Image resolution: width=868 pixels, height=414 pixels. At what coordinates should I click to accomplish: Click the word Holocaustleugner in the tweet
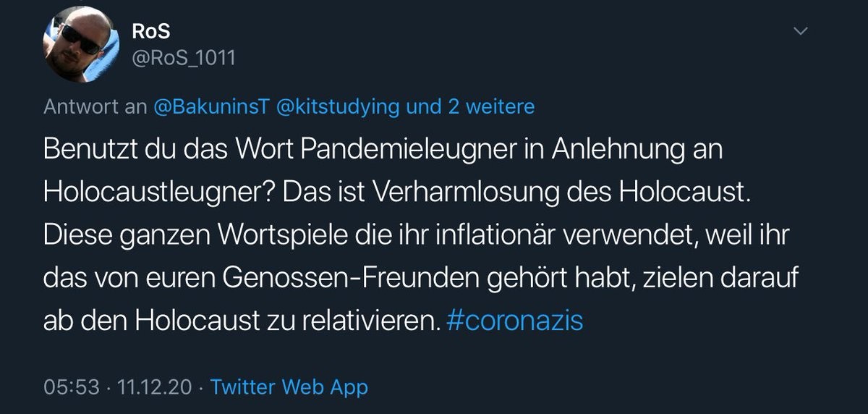(154, 191)
